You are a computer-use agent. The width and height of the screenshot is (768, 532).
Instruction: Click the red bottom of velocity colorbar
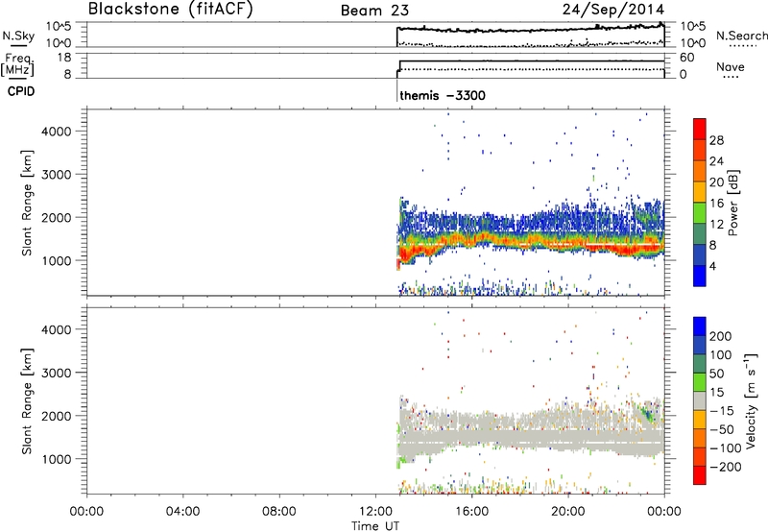click(700, 475)
